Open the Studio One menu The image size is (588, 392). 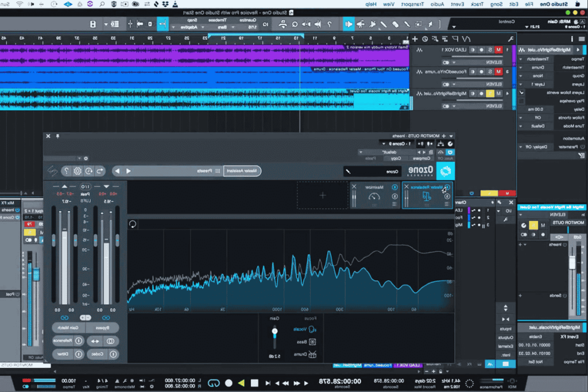[554, 4]
